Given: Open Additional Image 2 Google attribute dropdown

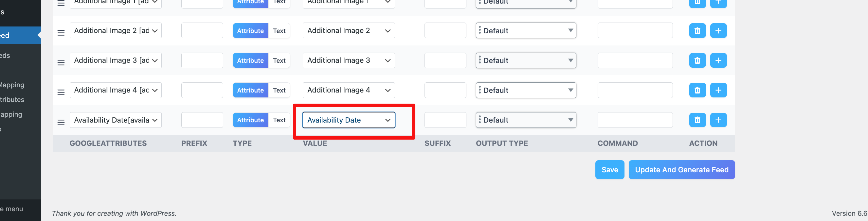Looking at the screenshot, I should click(x=116, y=31).
